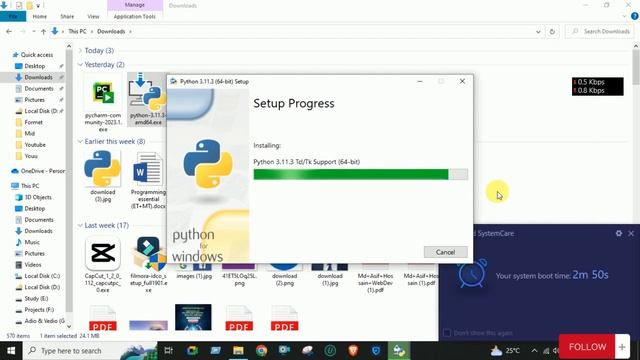
Task: Open File Explorer taskbar icon
Action: 238,350
